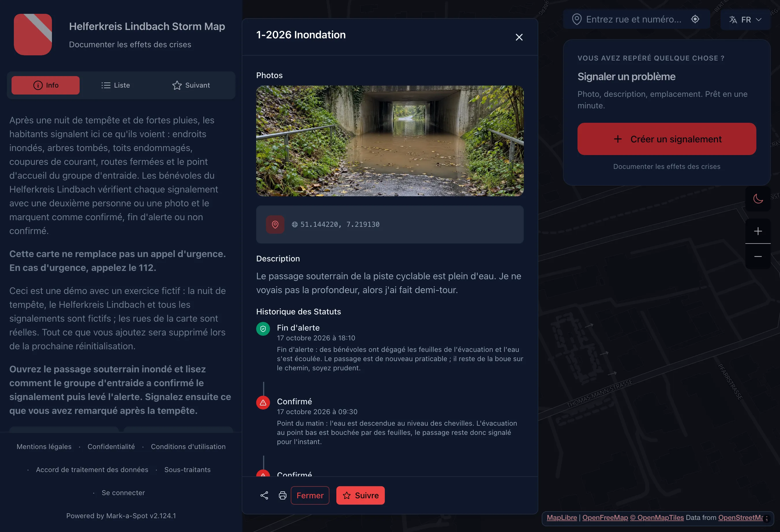Viewport: 780px width, 532px height.
Task: Click the Se connecter link
Action: pos(123,493)
